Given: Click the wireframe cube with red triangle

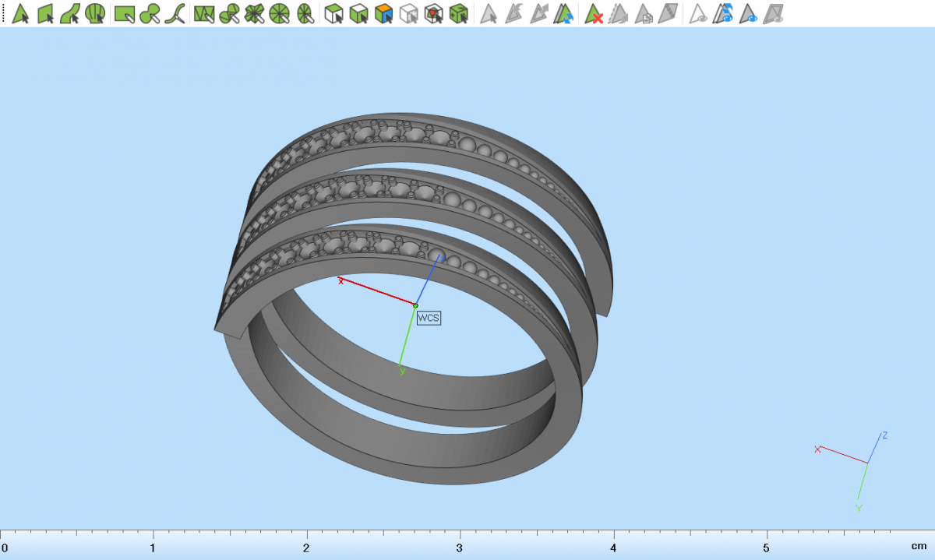Looking at the screenshot, I should click(434, 13).
